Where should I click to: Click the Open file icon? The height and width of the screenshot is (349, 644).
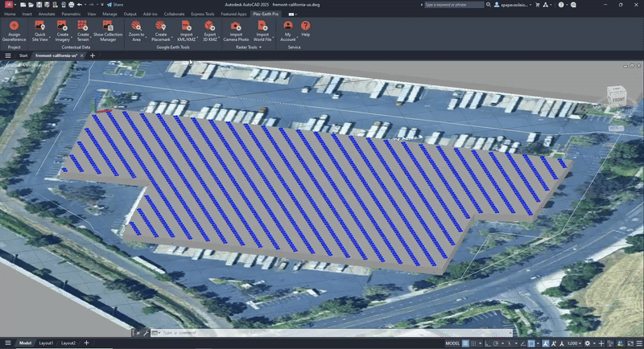(31, 5)
